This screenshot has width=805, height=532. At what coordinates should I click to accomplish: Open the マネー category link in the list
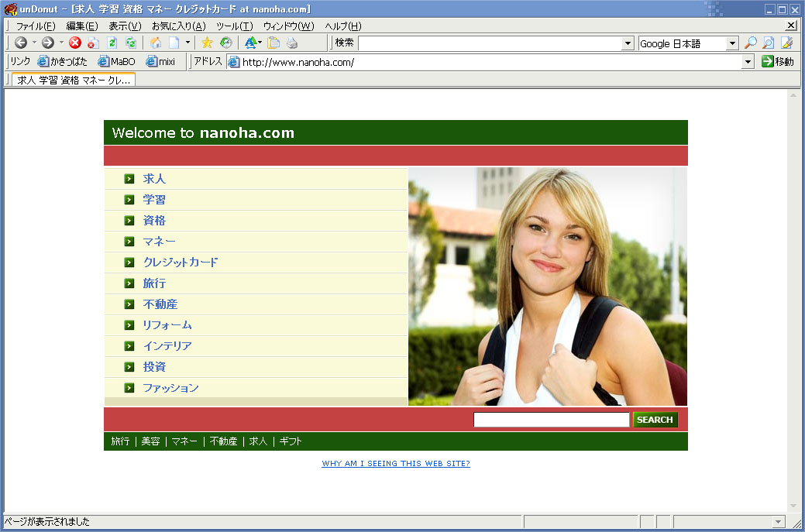159,242
